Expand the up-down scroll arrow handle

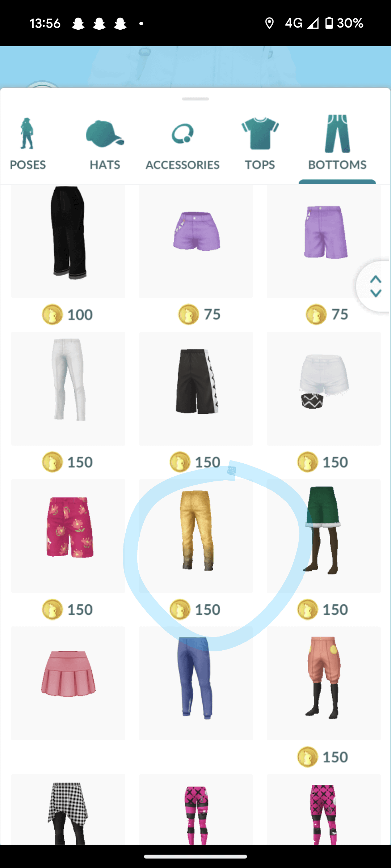point(375,286)
